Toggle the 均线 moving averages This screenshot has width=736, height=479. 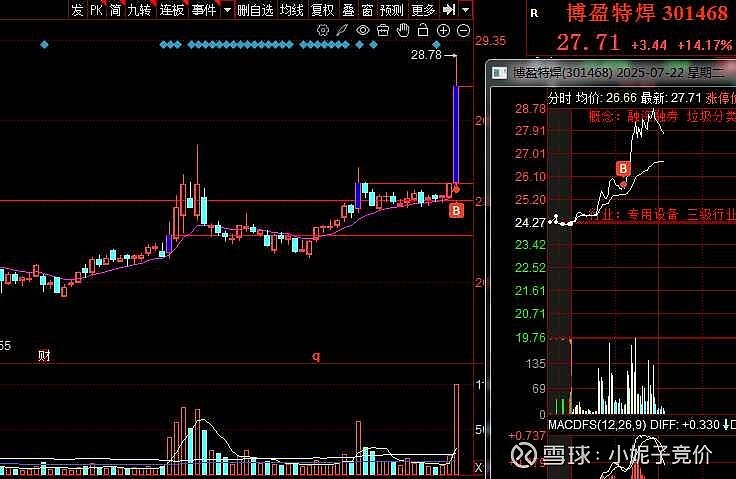click(291, 9)
